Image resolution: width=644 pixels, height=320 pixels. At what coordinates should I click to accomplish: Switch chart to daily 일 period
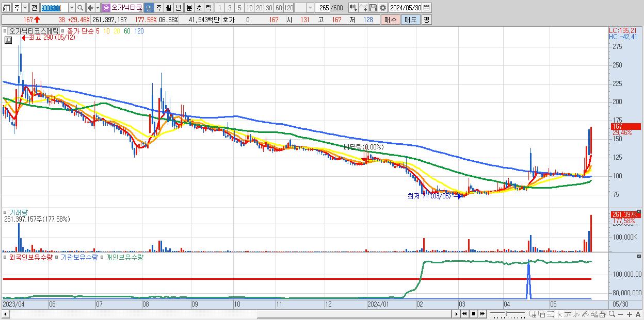point(149,8)
